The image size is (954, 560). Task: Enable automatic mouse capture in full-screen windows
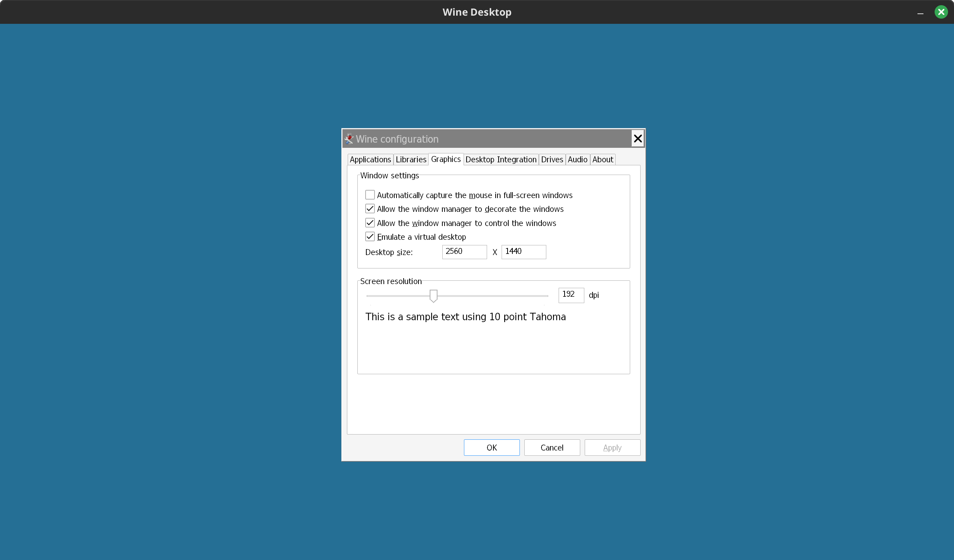[x=370, y=195]
